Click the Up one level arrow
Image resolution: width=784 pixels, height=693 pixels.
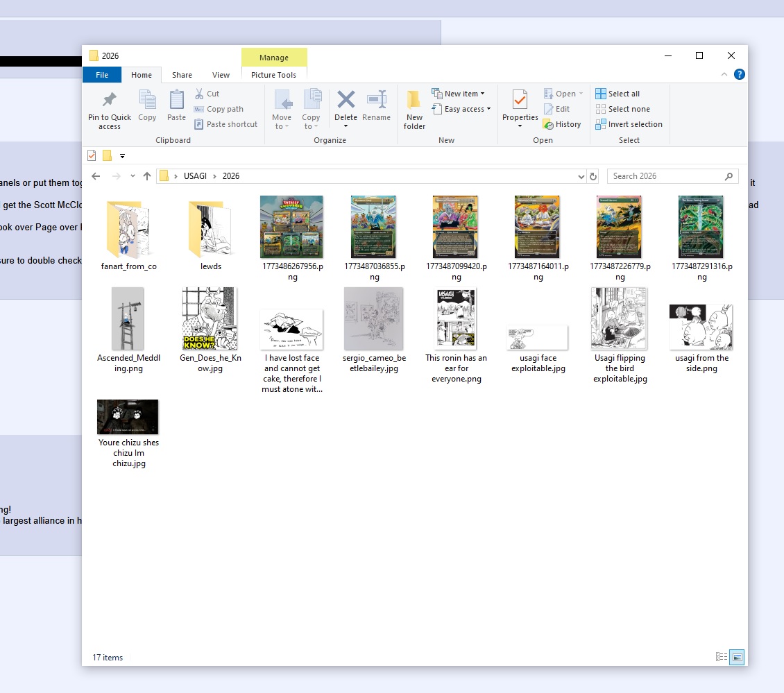(147, 176)
